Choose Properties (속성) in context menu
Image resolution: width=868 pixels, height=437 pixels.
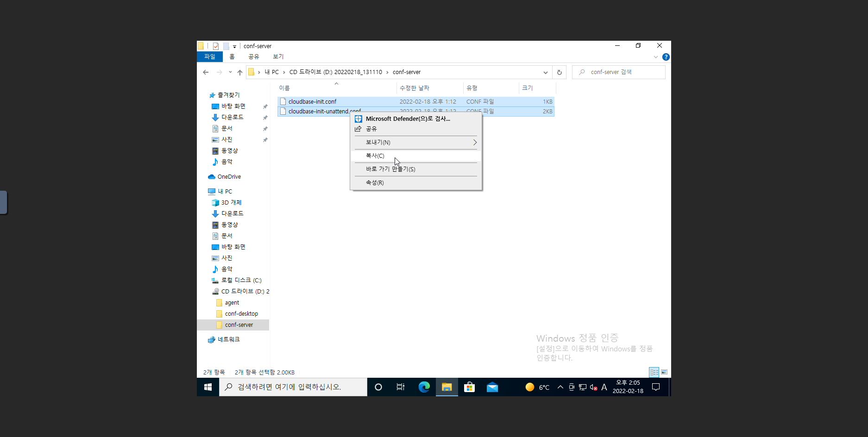(375, 183)
